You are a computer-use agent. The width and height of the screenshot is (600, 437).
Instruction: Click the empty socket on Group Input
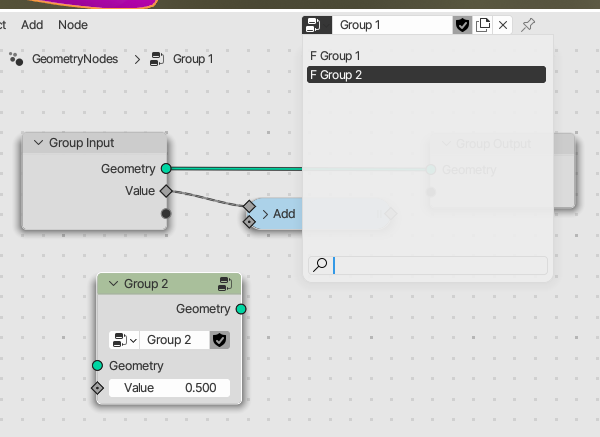point(166,214)
